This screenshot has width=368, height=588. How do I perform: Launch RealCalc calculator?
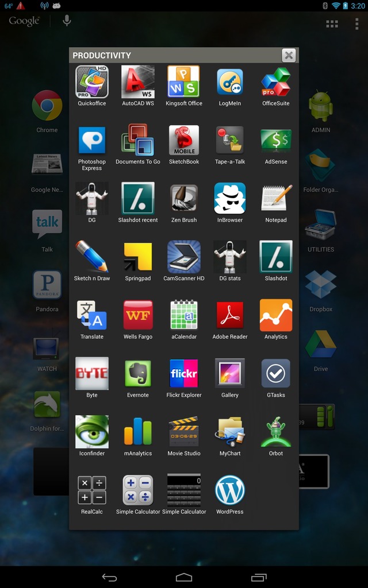click(92, 490)
